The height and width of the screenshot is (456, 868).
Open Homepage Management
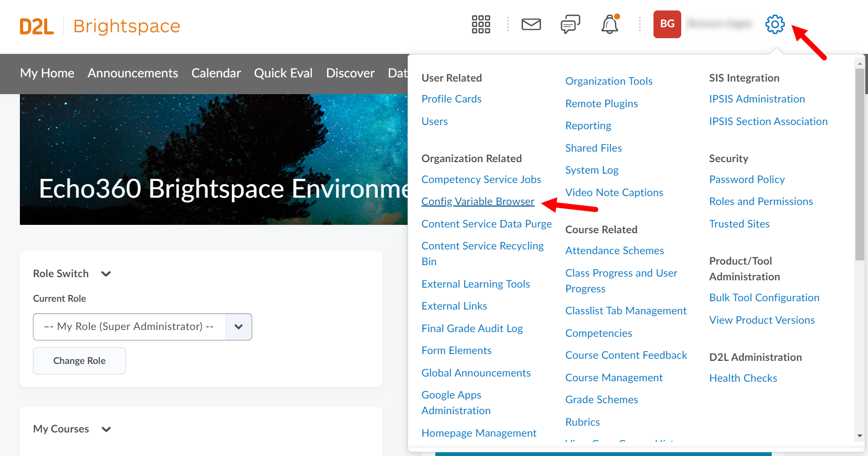pos(479,433)
